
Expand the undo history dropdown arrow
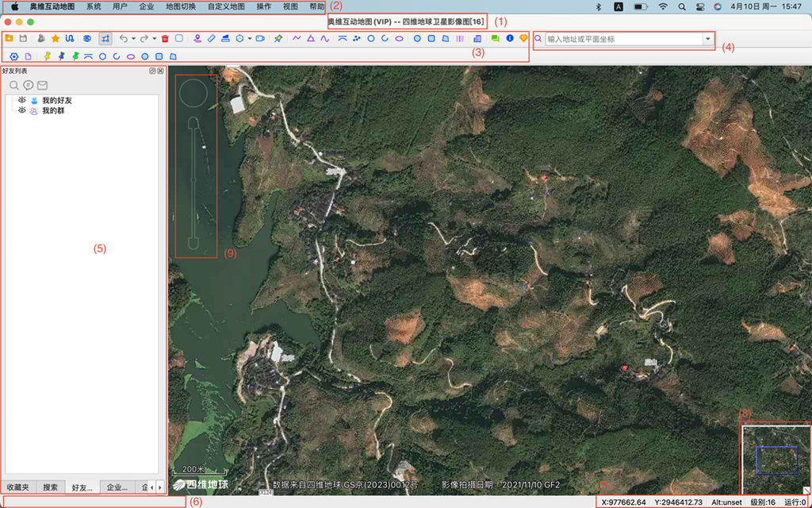tap(133, 39)
